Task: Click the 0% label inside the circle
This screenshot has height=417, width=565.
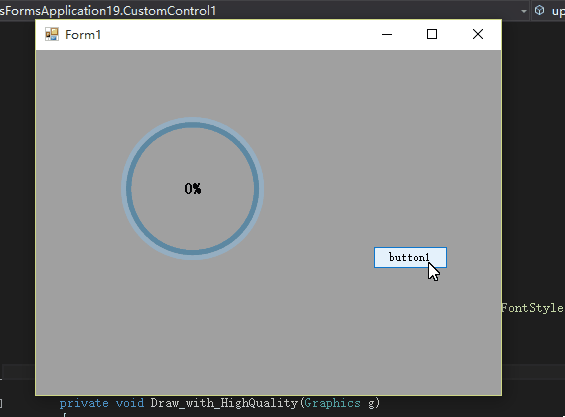Action: coord(193,188)
